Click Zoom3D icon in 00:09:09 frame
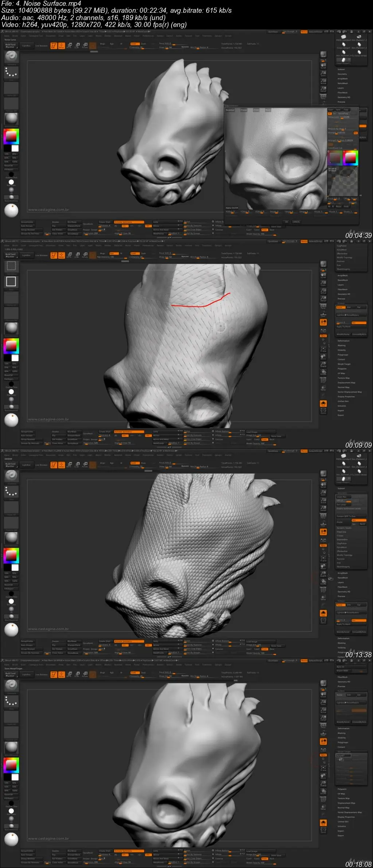This screenshot has height=868, width=373. pos(323,365)
